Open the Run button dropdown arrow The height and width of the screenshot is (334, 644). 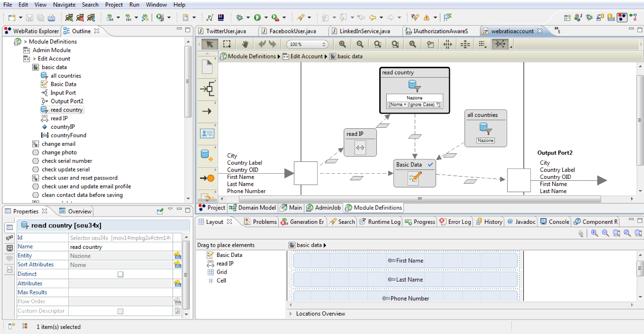click(x=266, y=18)
